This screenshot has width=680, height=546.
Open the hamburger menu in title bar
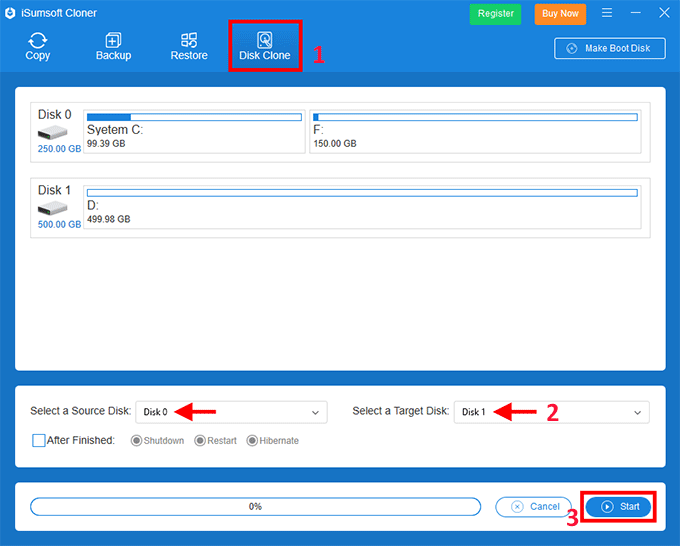pos(607,13)
